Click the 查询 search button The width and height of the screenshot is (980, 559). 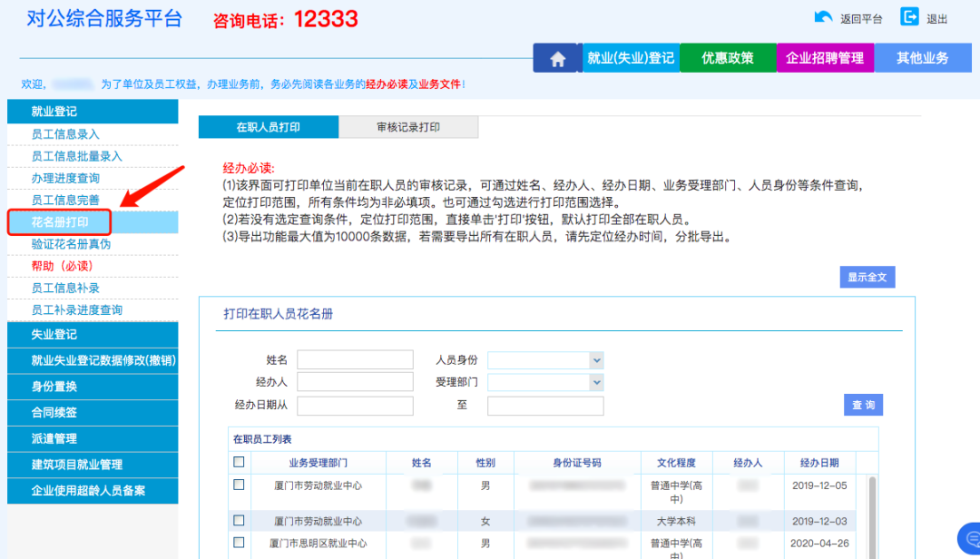pos(863,405)
